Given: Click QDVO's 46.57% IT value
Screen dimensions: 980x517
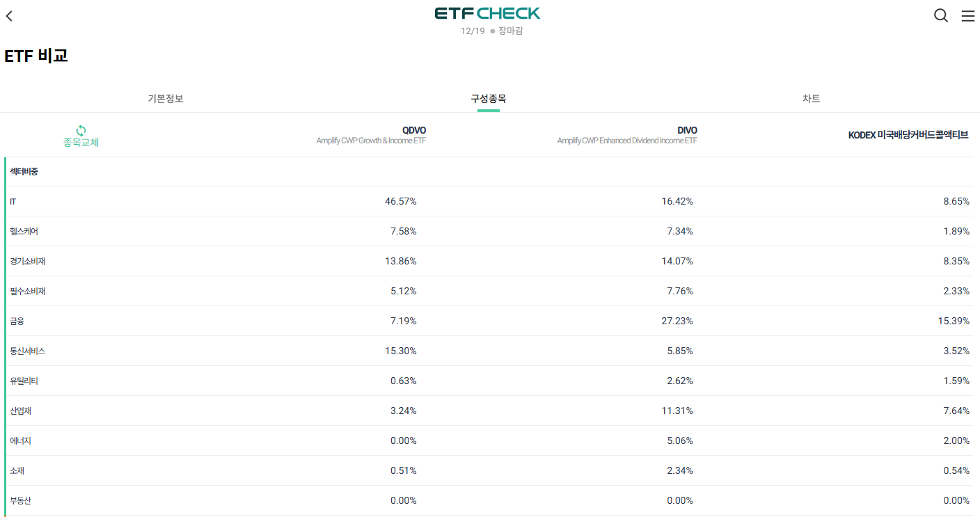Looking at the screenshot, I should pos(400,202).
